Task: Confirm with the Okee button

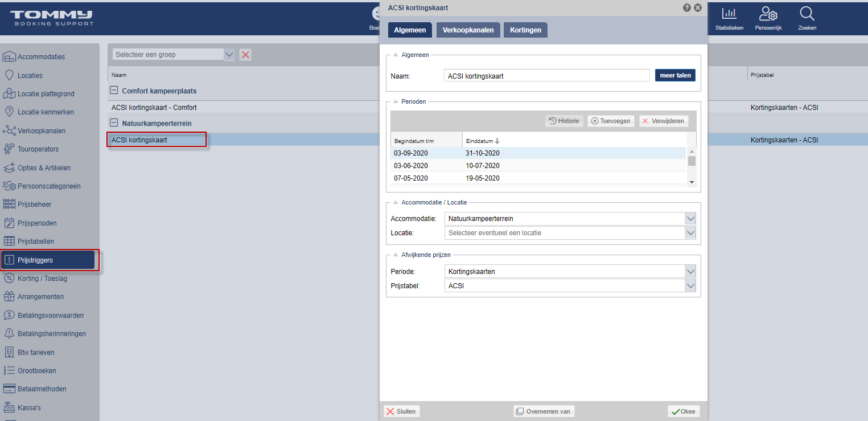Action: 684,411
